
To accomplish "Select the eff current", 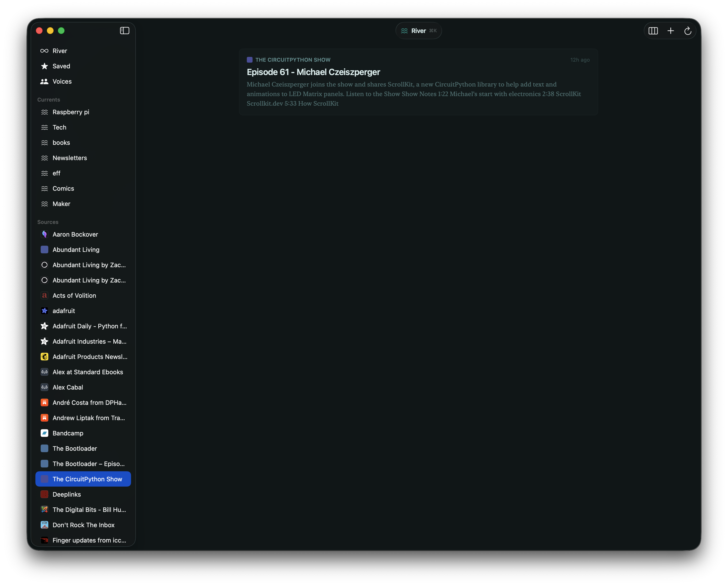I will [83, 173].
